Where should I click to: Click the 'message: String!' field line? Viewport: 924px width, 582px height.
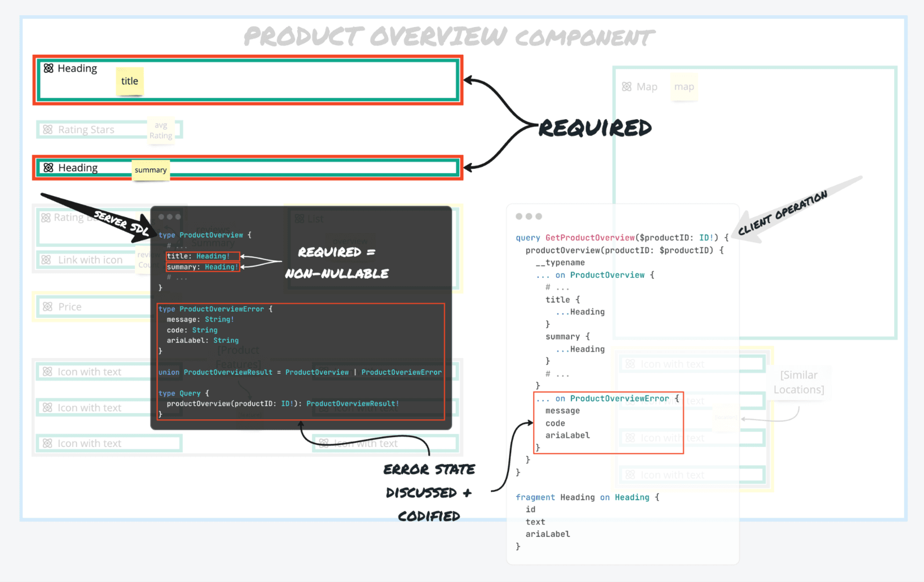coord(200,320)
